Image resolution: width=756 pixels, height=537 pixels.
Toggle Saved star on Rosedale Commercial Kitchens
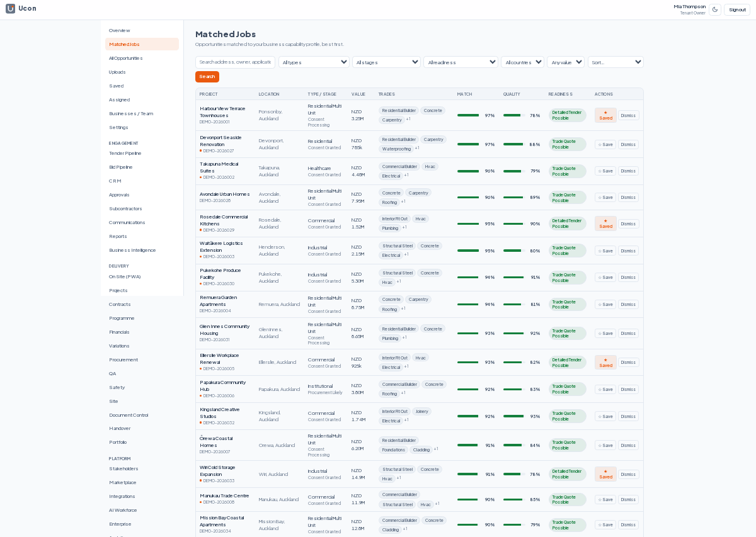(x=605, y=223)
